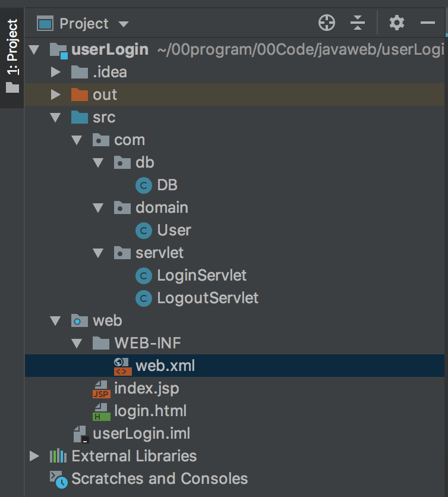448x497 pixels.
Task: Click the LoginServlet class icon
Action: tap(144, 276)
